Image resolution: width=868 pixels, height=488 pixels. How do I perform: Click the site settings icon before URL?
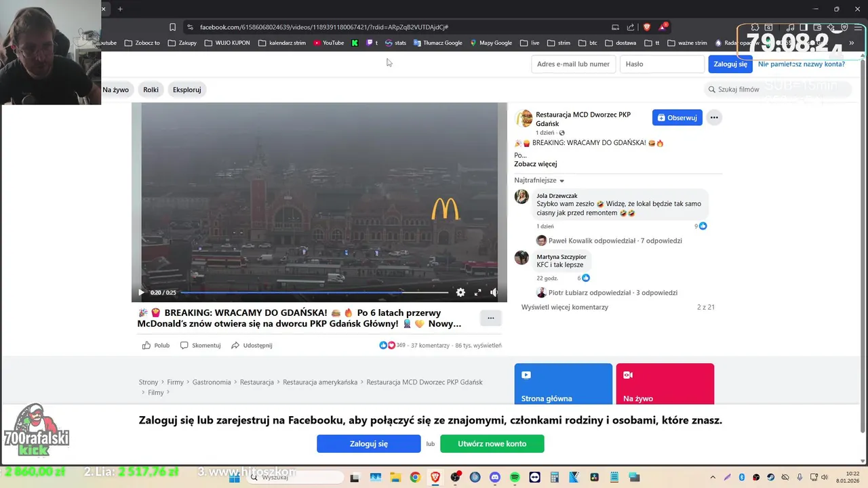pyautogui.click(x=191, y=27)
